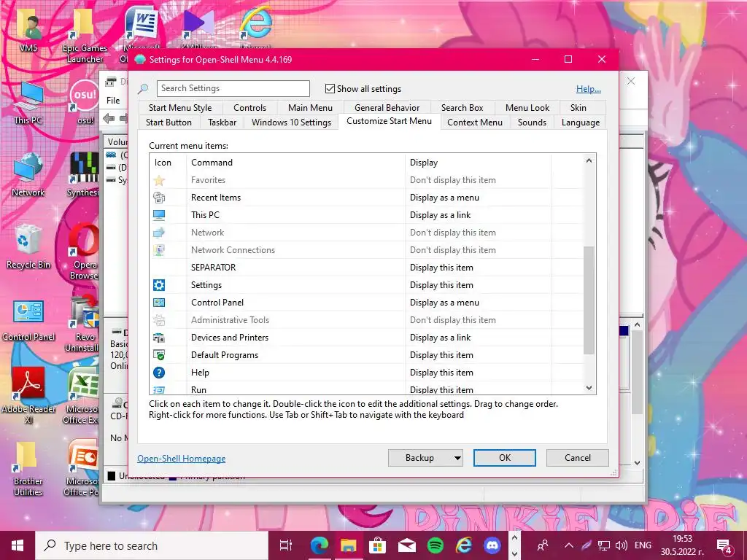Open the Mail app from taskbar
The height and width of the screenshot is (560, 747).
[x=406, y=545]
